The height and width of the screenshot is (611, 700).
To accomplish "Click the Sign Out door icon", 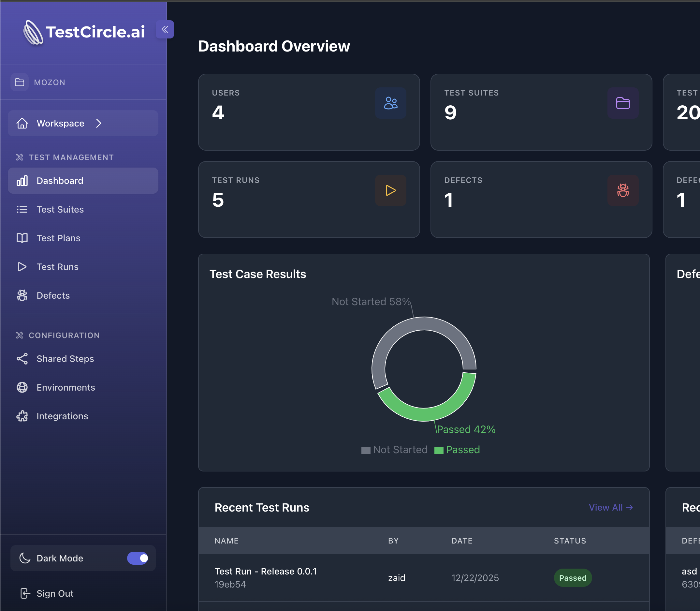I will 25,593.
